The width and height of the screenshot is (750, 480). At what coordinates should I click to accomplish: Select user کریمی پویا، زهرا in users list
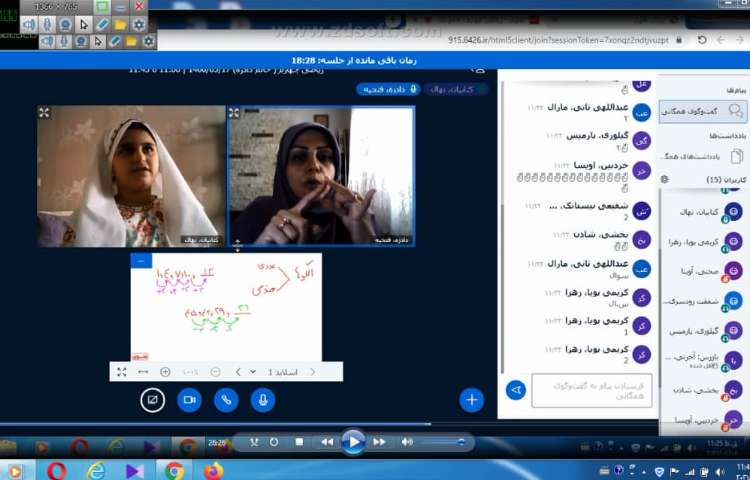pos(704,242)
